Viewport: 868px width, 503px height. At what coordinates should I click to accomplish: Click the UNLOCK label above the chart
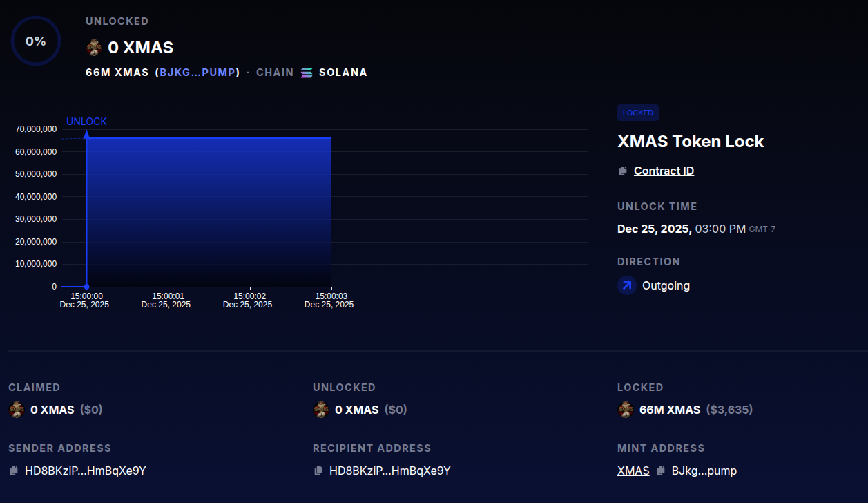86,121
